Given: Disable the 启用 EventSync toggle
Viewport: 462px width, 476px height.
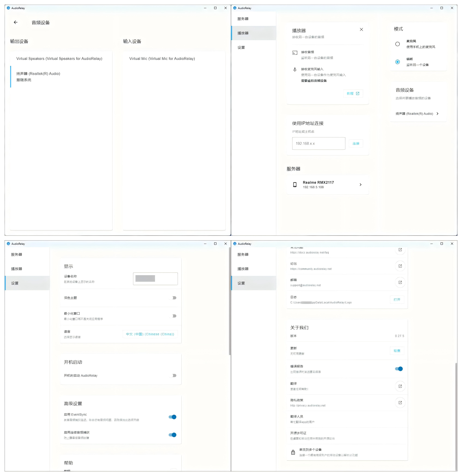Looking at the screenshot, I should point(172,417).
